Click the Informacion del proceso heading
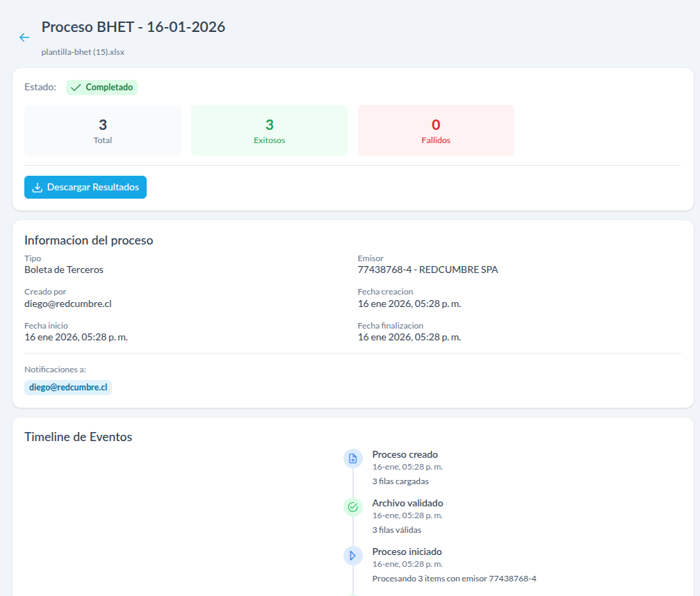This screenshot has height=596, width=700. 88,240
